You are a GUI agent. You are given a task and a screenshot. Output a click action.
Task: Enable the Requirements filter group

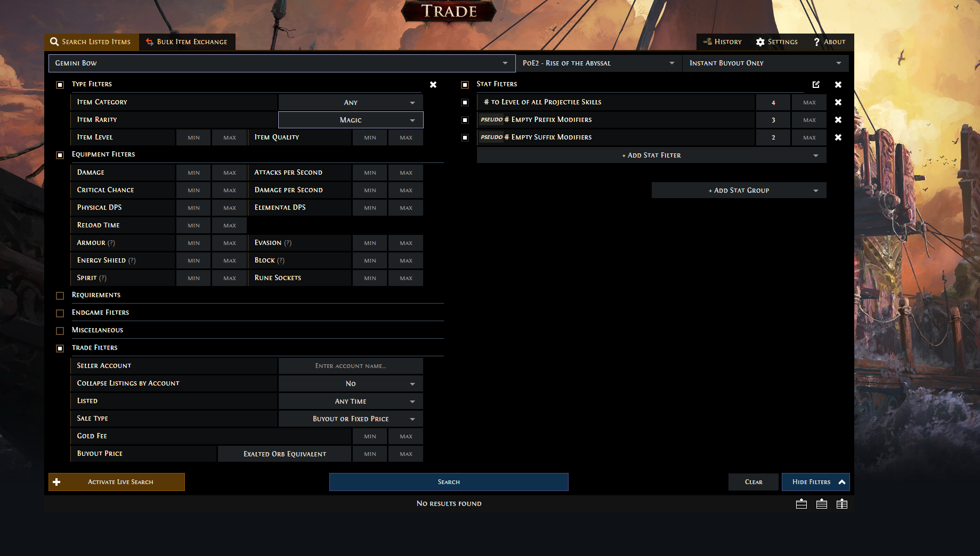pos(60,296)
